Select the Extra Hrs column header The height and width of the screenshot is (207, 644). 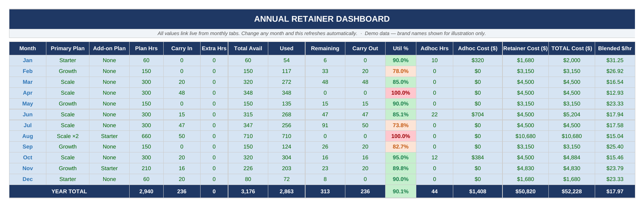tap(214, 48)
